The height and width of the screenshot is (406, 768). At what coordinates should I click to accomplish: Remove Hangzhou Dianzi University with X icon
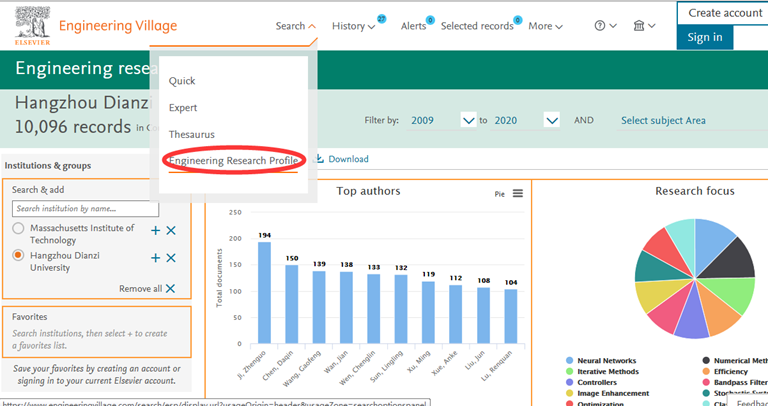point(171,258)
